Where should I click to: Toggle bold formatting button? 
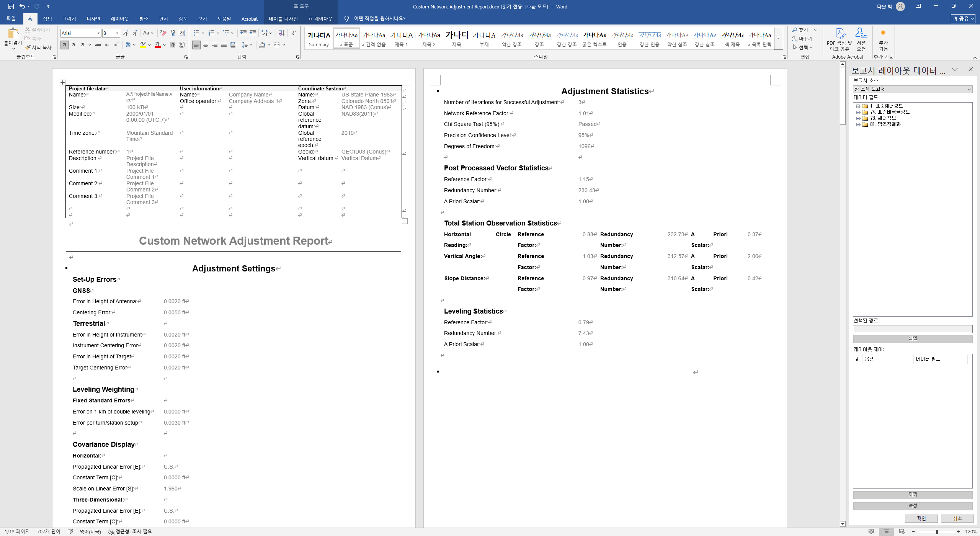(x=64, y=45)
